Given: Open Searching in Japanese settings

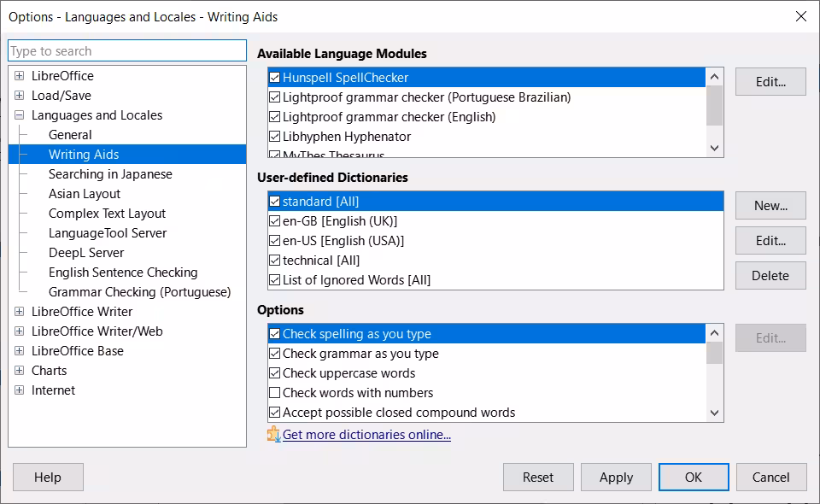Looking at the screenshot, I should [110, 174].
